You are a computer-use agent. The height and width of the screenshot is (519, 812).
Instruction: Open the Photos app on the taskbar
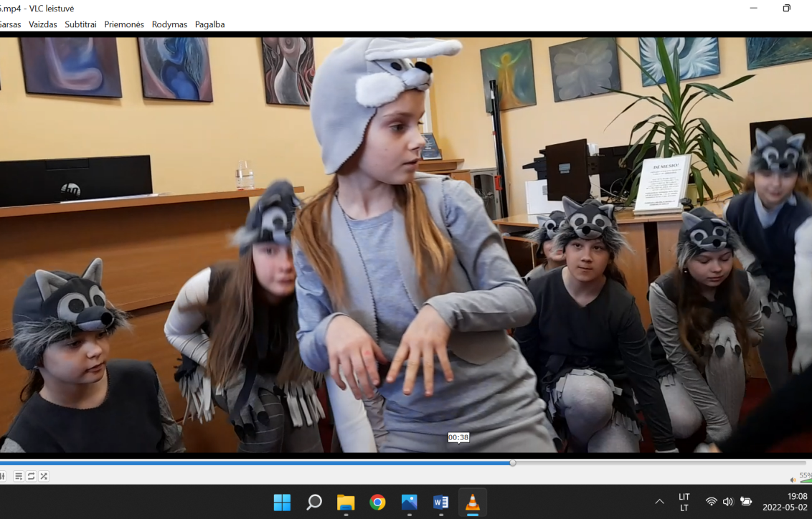(x=409, y=502)
